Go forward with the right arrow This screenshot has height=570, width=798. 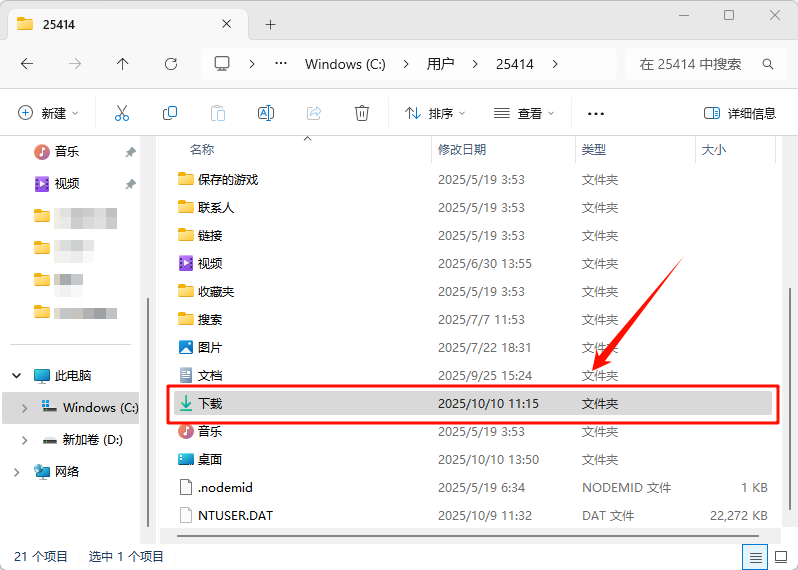pyautogui.click(x=75, y=64)
